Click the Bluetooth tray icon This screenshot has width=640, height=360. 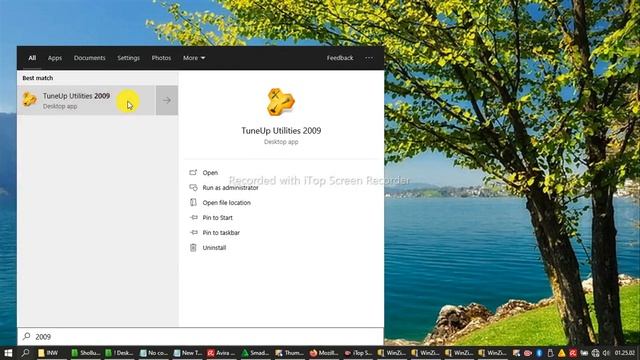coord(539,353)
